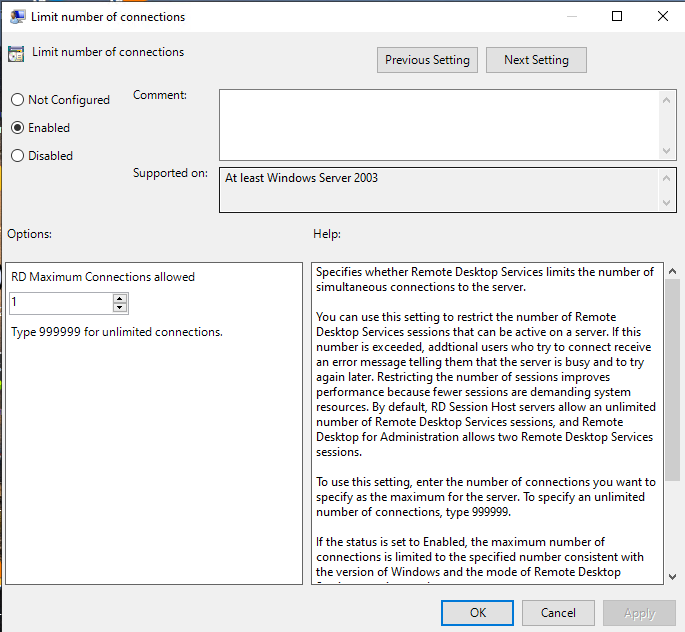This screenshot has height=632, width=685.
Task: Decrease RD Maximum Connections with down arrow
Action: tap(120, 308)
